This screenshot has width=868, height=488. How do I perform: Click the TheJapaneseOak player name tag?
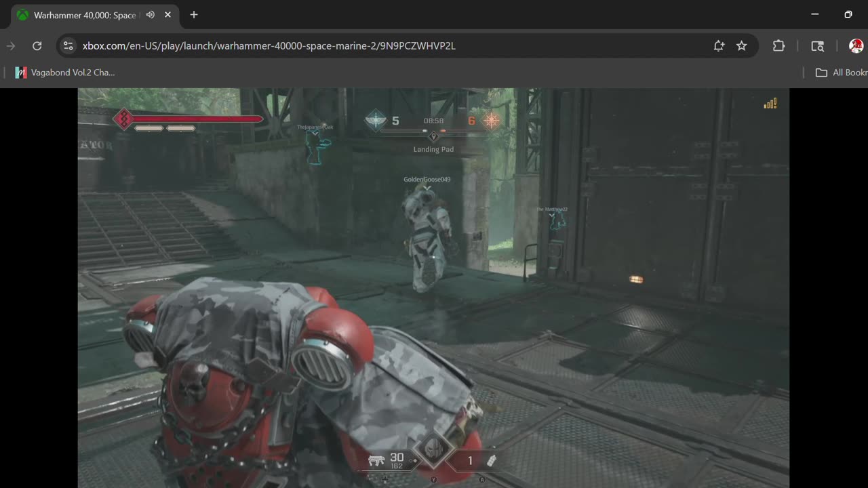click(x=315, y=127)
